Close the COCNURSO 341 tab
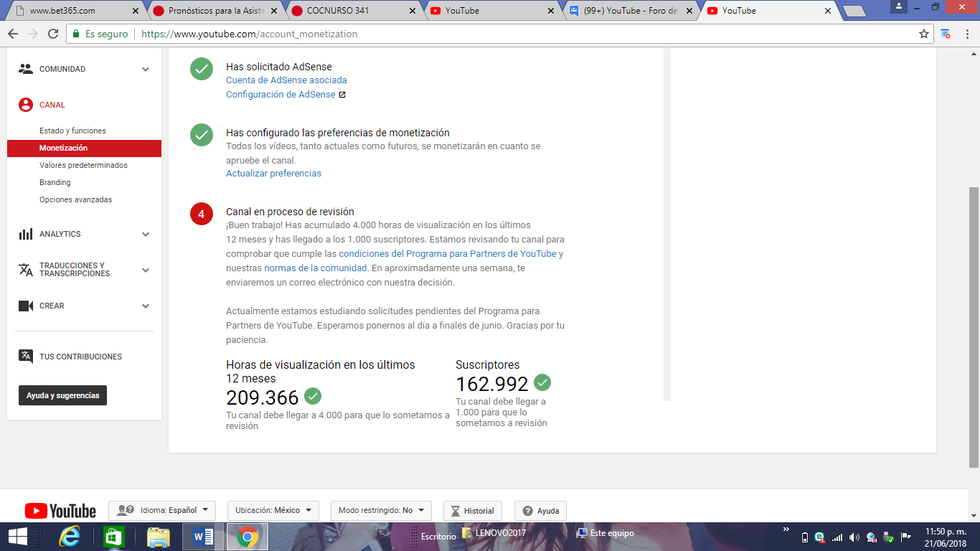The image size is (980, 551). coord(412,11)
